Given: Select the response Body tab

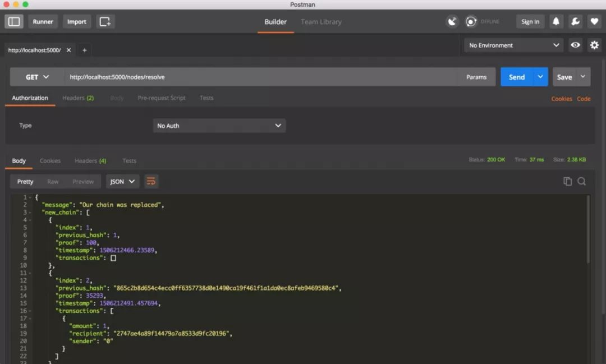Looking at the screenshot, I should pyautogui.click(x=19, y=161).
